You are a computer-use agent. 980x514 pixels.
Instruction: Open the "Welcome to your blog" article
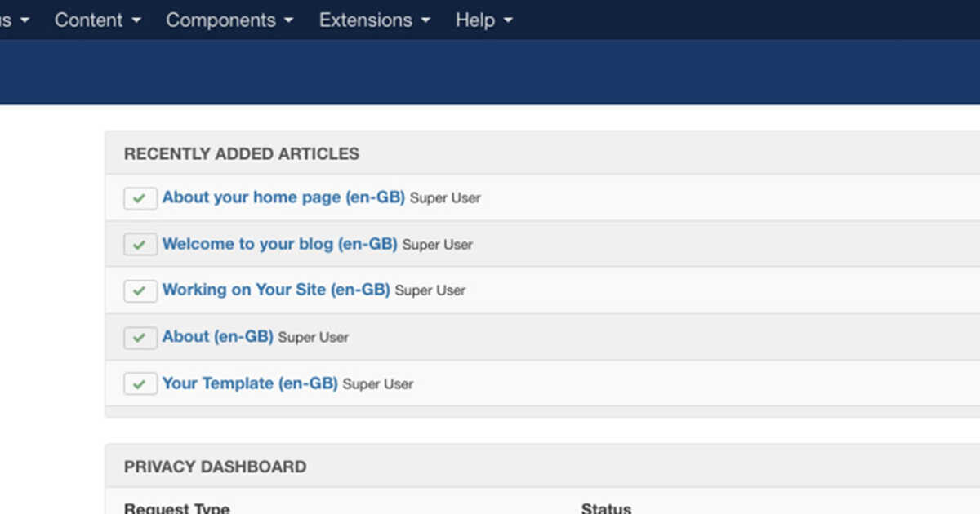pos(280,244)
